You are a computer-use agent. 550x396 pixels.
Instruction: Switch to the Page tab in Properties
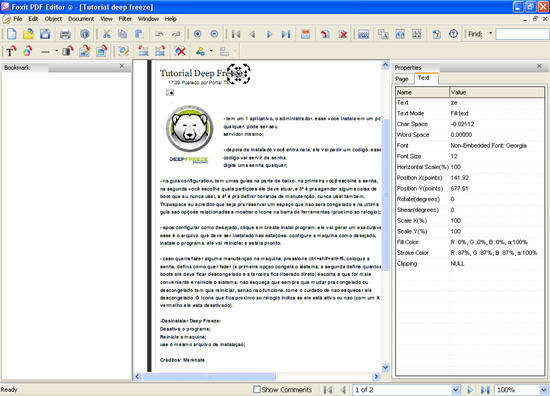pos(402,79)
